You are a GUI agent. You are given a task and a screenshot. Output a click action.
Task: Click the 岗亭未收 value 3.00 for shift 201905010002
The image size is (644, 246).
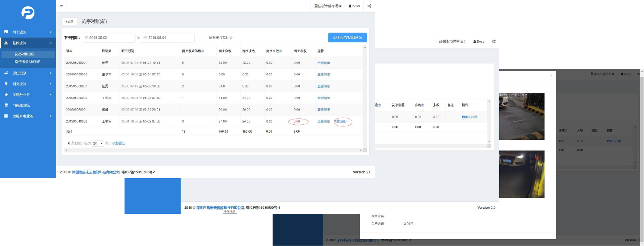297,121
